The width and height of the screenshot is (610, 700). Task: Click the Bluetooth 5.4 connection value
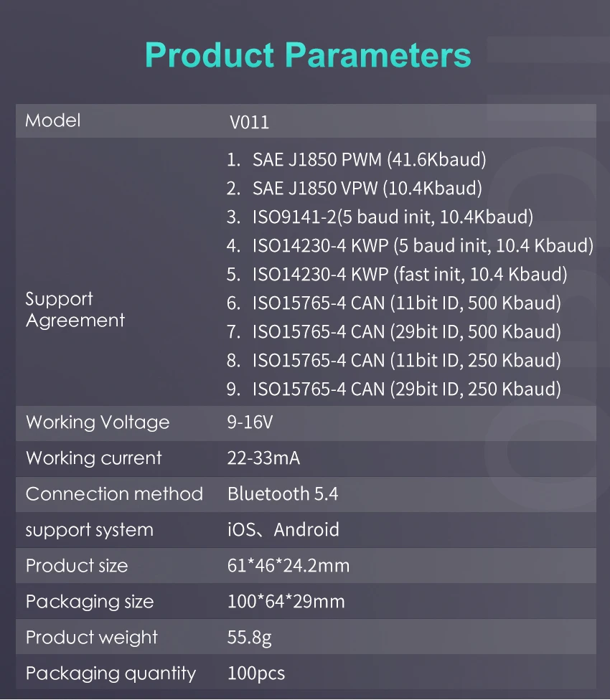point(282,494)
